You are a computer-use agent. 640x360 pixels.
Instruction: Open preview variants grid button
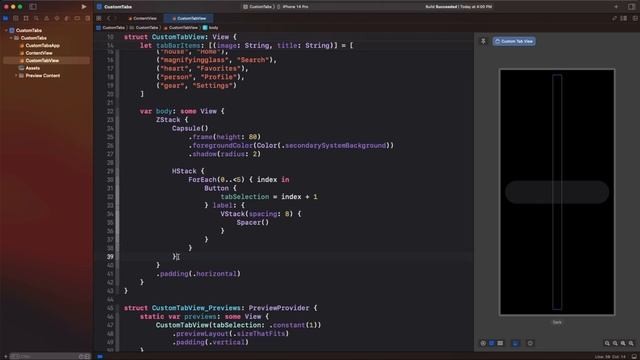pyautogui.click(x=500, y=343)
